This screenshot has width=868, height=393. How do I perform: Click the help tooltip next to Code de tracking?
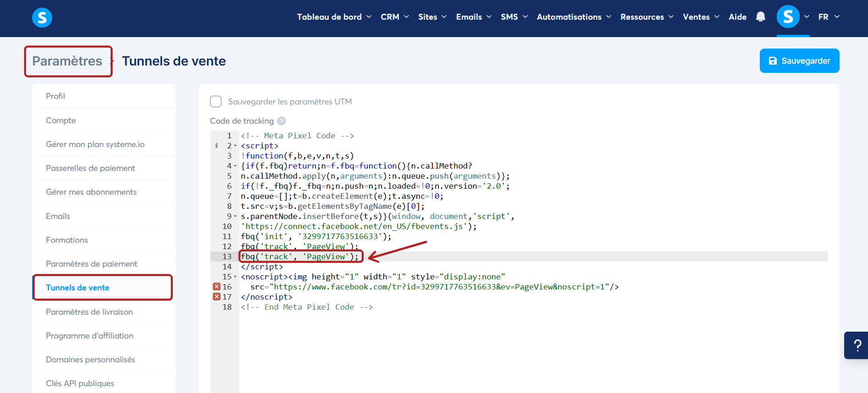click(x=282, y=121)
